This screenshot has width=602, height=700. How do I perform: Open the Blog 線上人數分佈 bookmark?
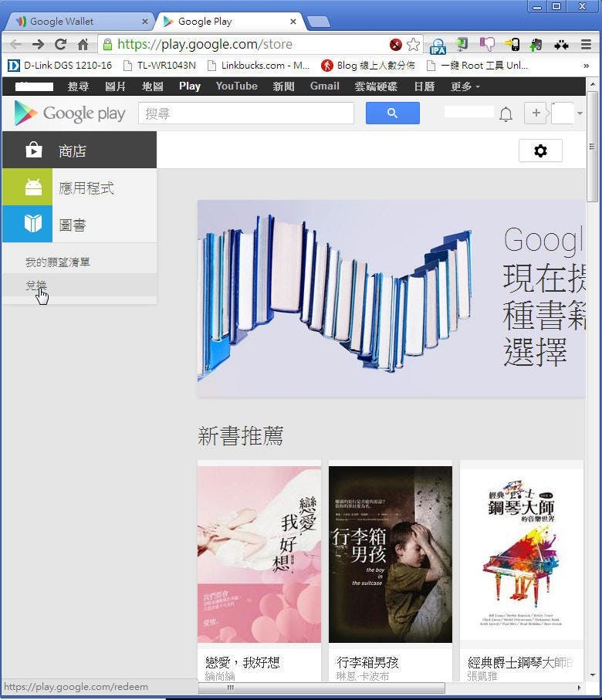click(x=368, y=66)
